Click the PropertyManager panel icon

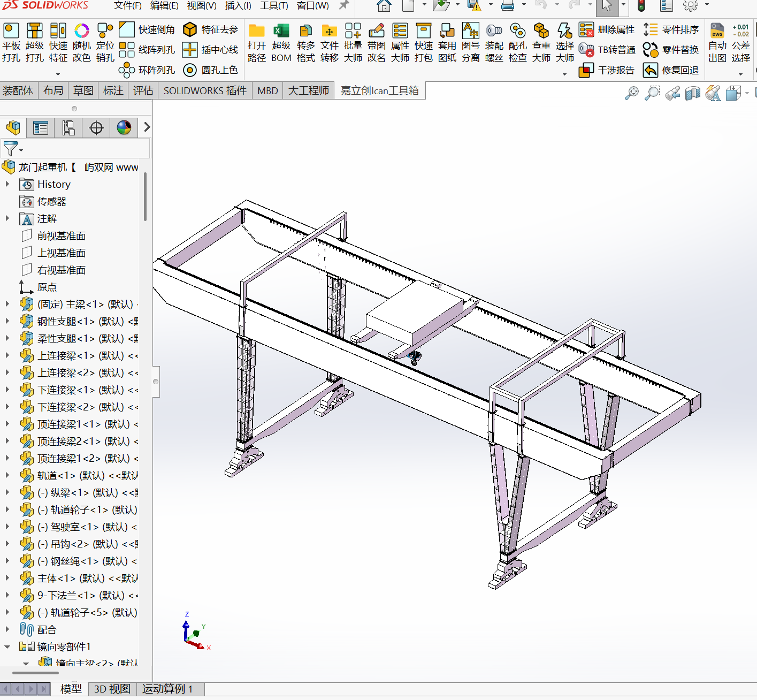click(x=41, y=128)
